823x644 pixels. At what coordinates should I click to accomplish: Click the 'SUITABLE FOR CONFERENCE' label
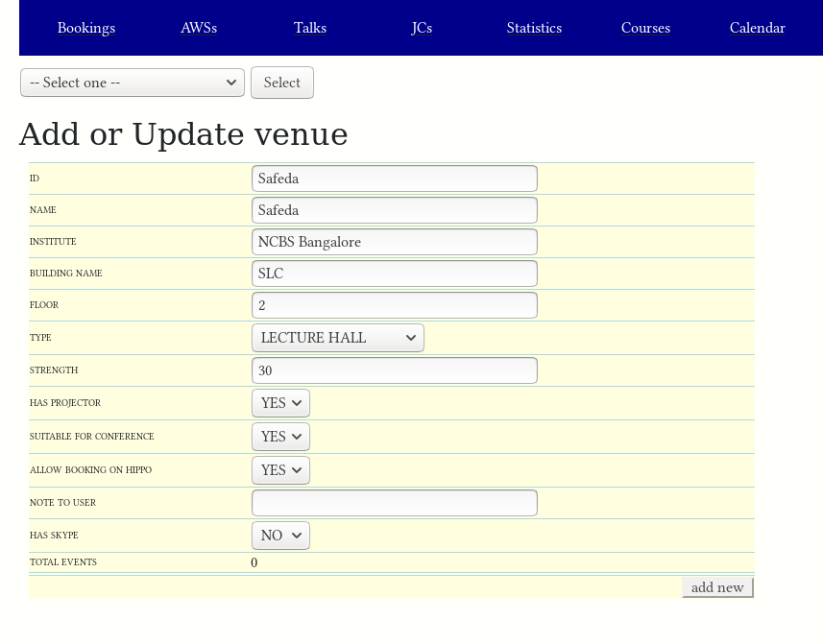(92, 437)
